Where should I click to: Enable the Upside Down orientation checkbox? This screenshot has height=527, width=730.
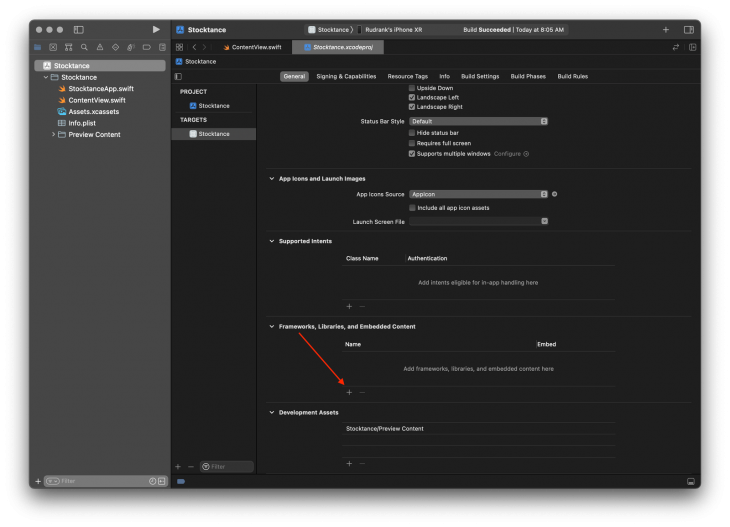tap(412, 88)
